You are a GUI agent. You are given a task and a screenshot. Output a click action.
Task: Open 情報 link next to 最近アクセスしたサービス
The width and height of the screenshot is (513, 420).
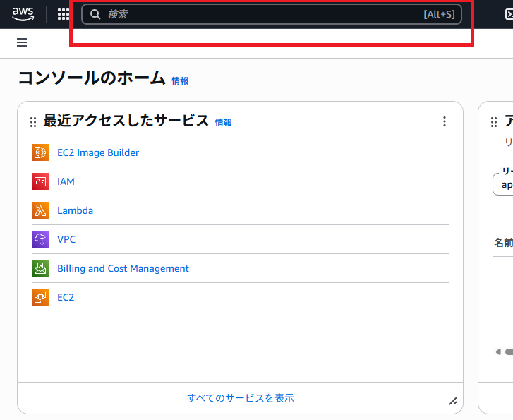(x=224, y=122)
